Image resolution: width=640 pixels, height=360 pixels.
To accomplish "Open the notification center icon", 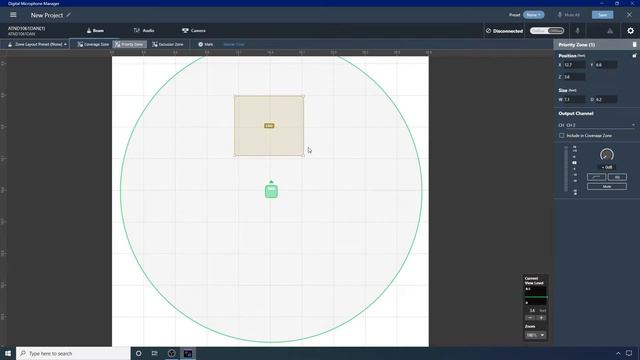I will 629,353.
